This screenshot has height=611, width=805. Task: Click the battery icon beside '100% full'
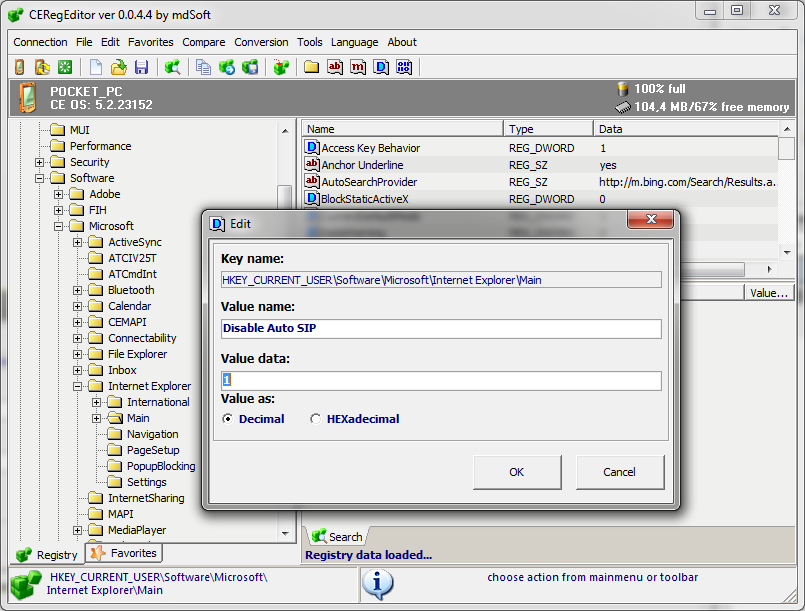click(623, 89)
